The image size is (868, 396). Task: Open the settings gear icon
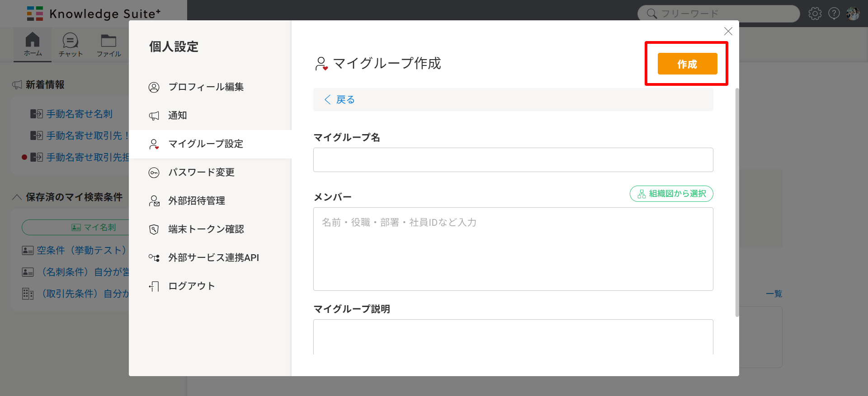[815, 14]
